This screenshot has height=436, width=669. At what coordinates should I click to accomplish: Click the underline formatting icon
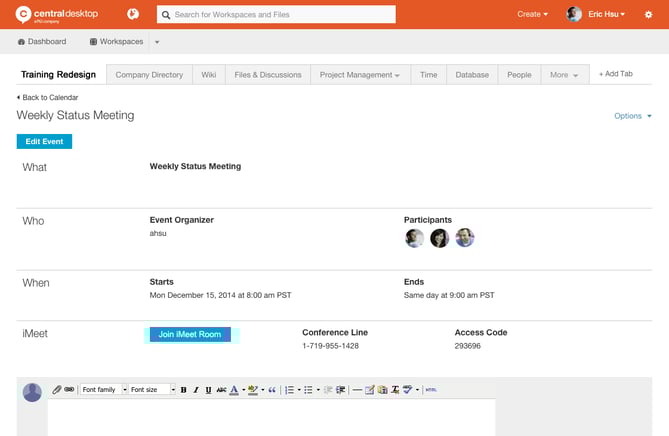[x=207, y=389]
